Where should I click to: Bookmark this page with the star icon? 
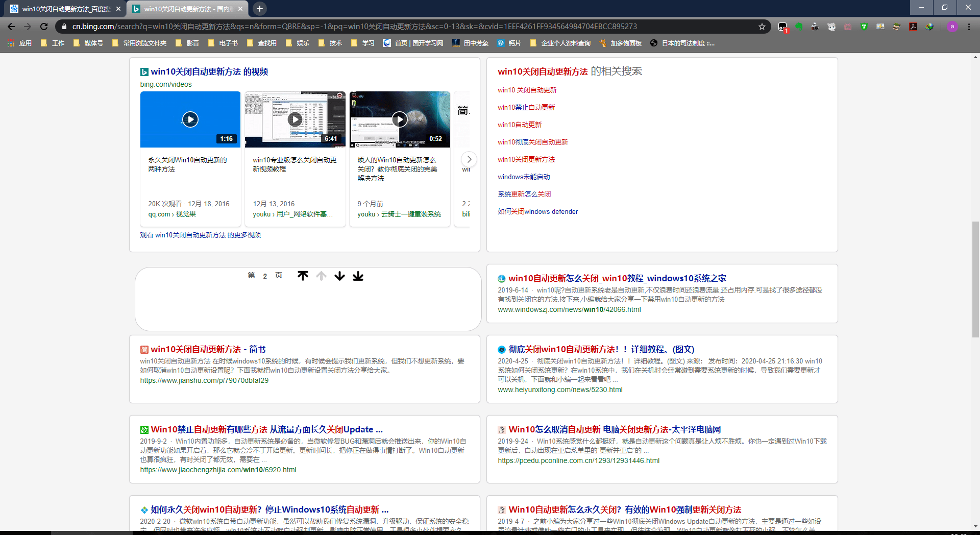[x=762, y=27]
